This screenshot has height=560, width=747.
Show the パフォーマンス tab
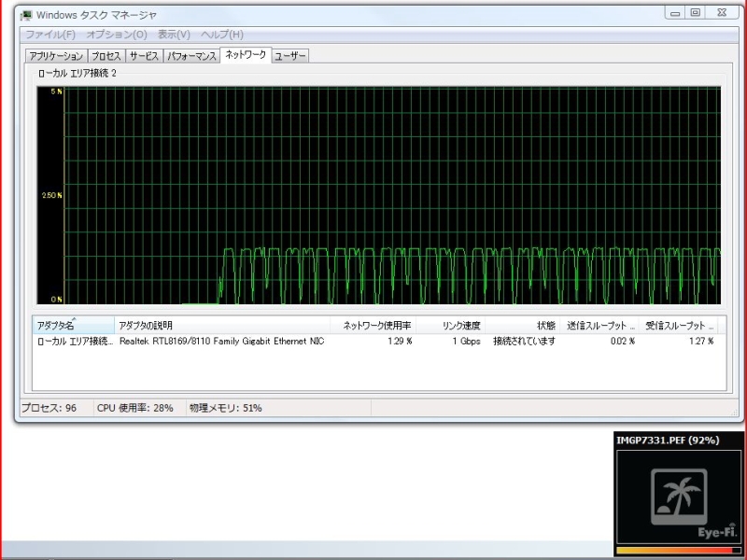tap(191, 56)
